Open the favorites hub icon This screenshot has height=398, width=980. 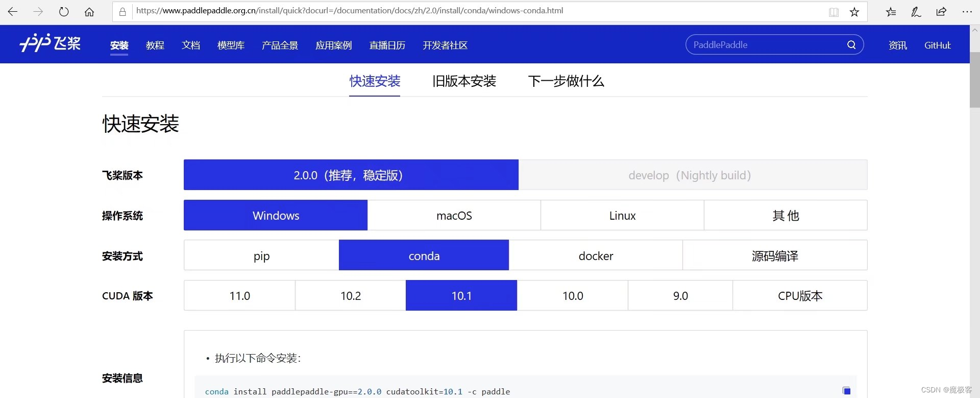(891, 12)
